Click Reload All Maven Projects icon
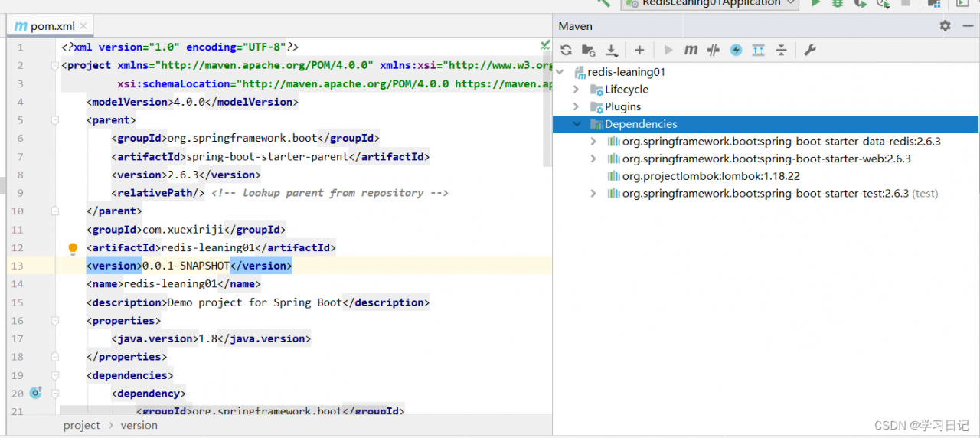The width and height of the screenshot is (980, 438). [566, 50]
